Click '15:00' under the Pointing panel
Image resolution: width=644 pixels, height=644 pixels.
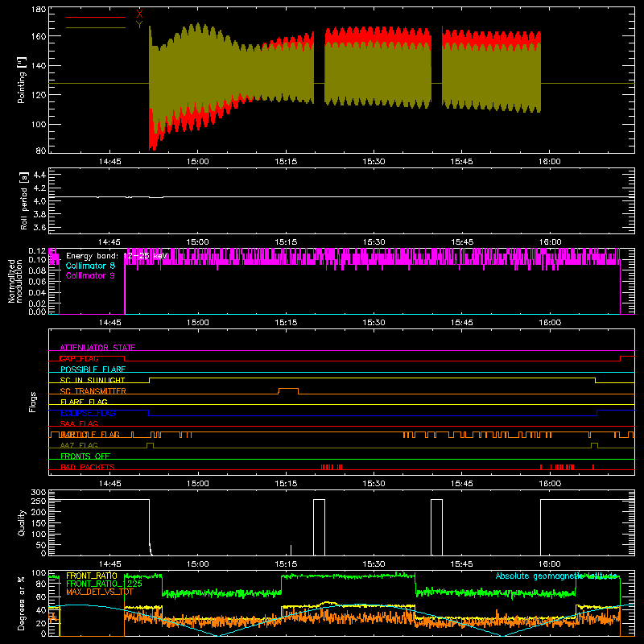coord(197,162)
